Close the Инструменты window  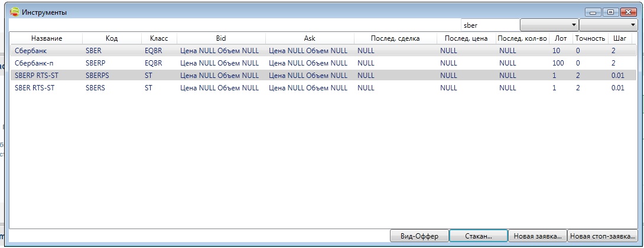pos(629,12)
